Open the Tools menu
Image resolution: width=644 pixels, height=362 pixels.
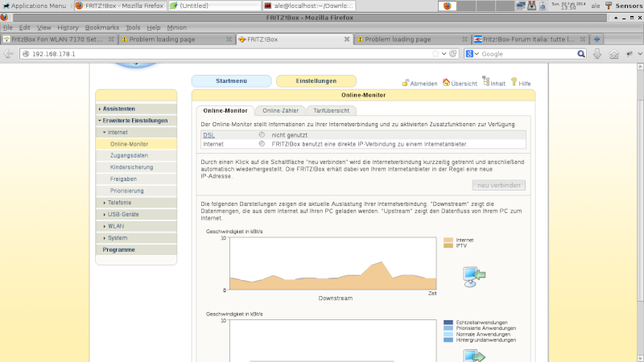(133, 27)
